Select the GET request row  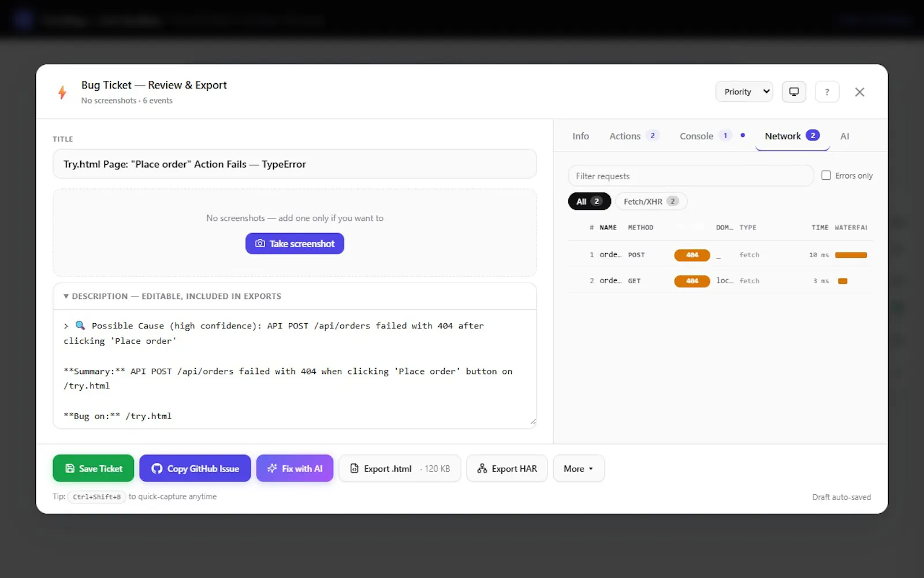tap(721, 281)
